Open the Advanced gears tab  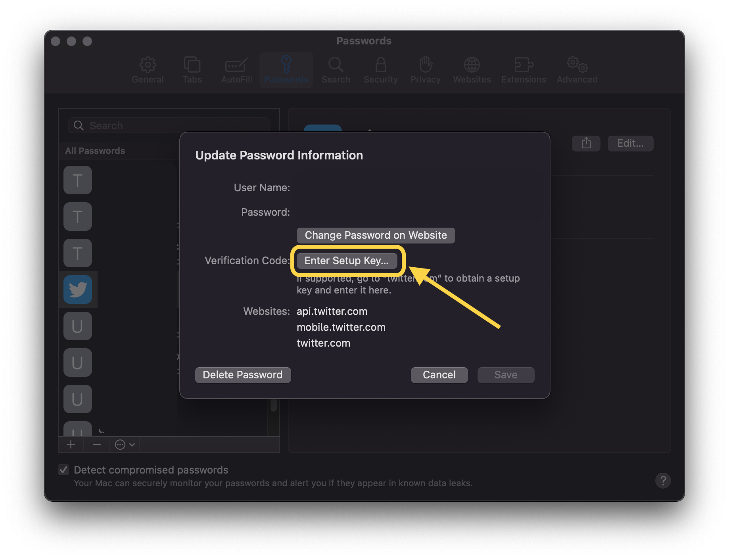577,70
